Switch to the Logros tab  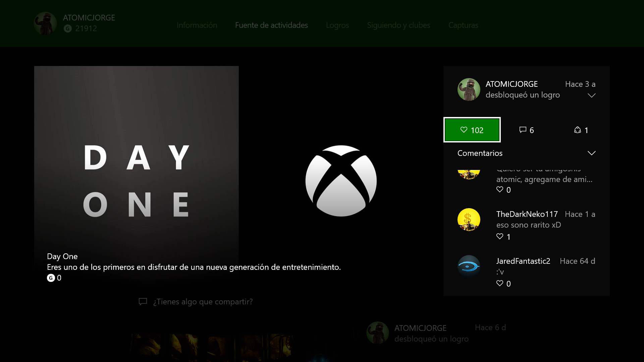click(337, 25)
